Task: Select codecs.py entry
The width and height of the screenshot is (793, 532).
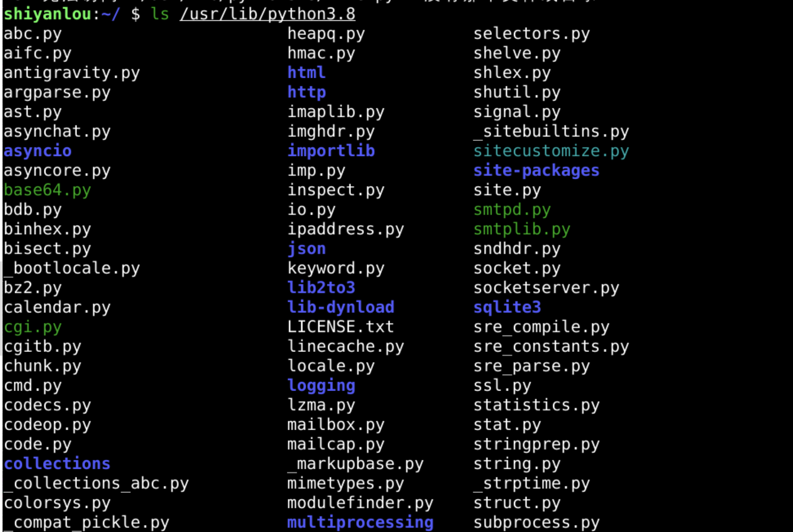Action: (x=47, y=405)
